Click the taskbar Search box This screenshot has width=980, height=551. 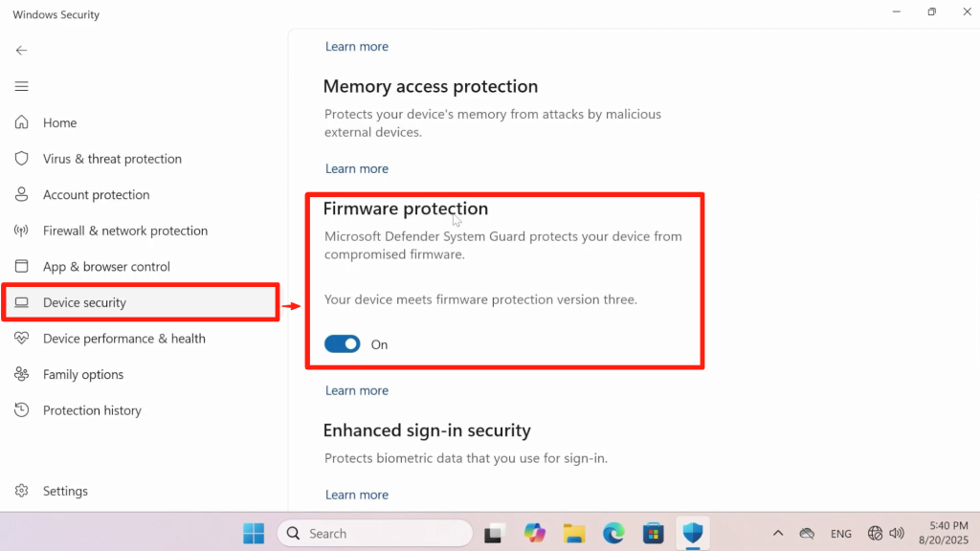(x=375, y=534)
